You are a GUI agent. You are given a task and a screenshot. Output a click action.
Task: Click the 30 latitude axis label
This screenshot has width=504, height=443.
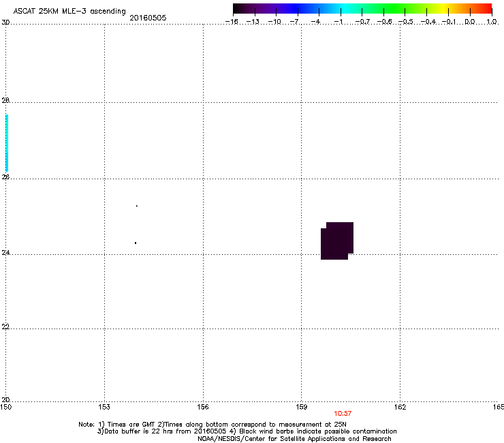click(x=5, y=22)
